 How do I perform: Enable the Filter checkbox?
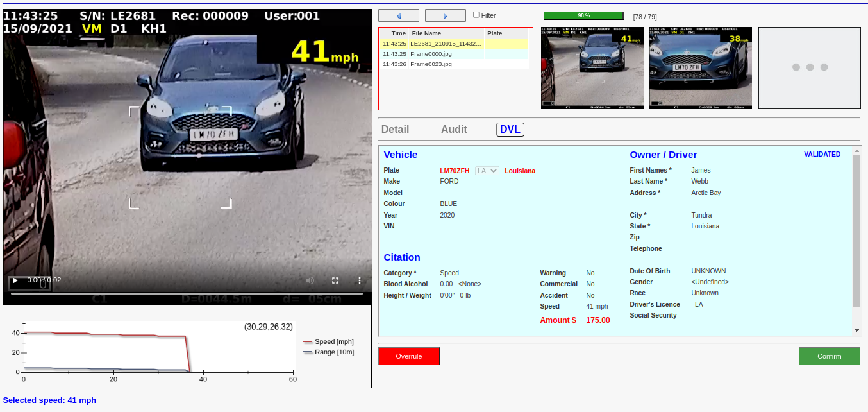pyautogui.click(x=476, y=15)
